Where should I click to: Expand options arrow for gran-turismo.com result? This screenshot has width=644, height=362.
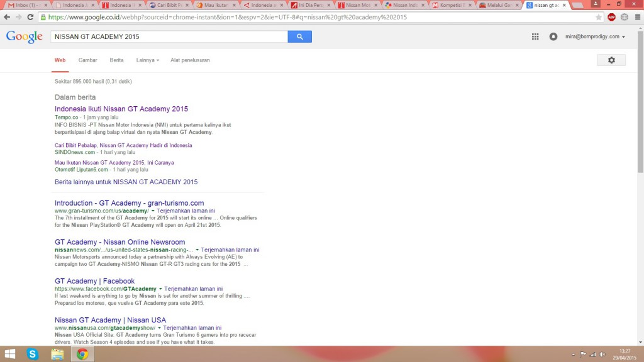153,211
